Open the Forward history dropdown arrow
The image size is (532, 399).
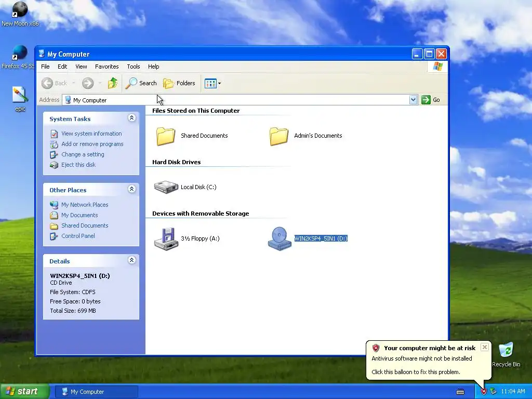click(100, 83)
